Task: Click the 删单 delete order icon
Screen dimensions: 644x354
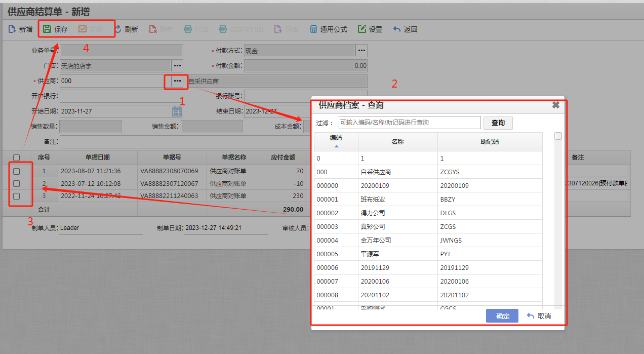Action: 153,29
